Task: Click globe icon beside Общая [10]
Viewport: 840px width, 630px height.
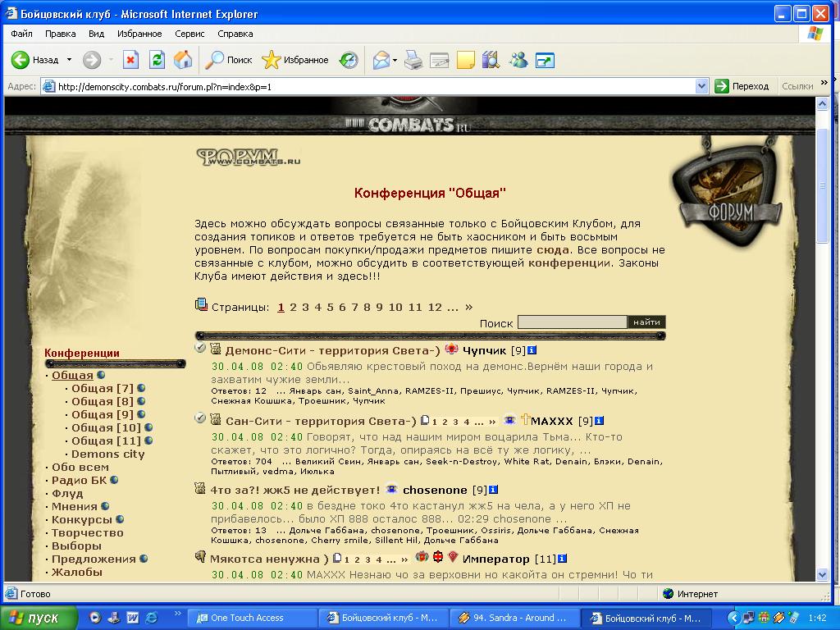Action: tap(148, 427)
